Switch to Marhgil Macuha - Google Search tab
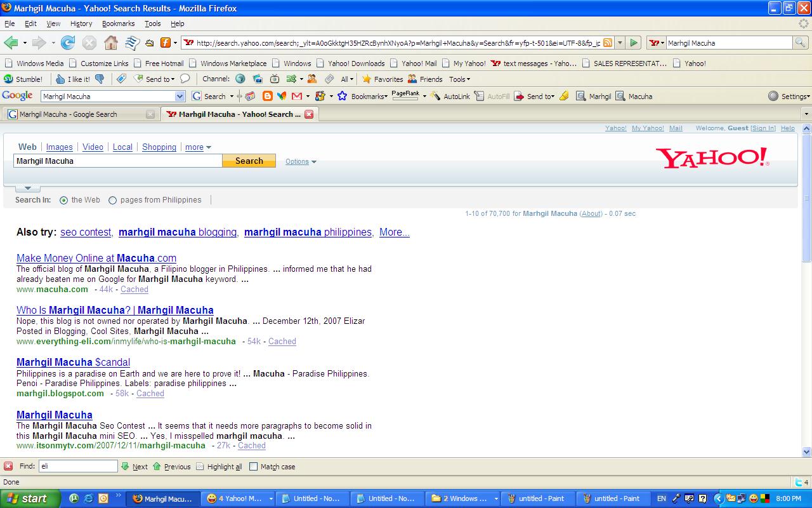This screenshot has width=812, height=508. 80,114
